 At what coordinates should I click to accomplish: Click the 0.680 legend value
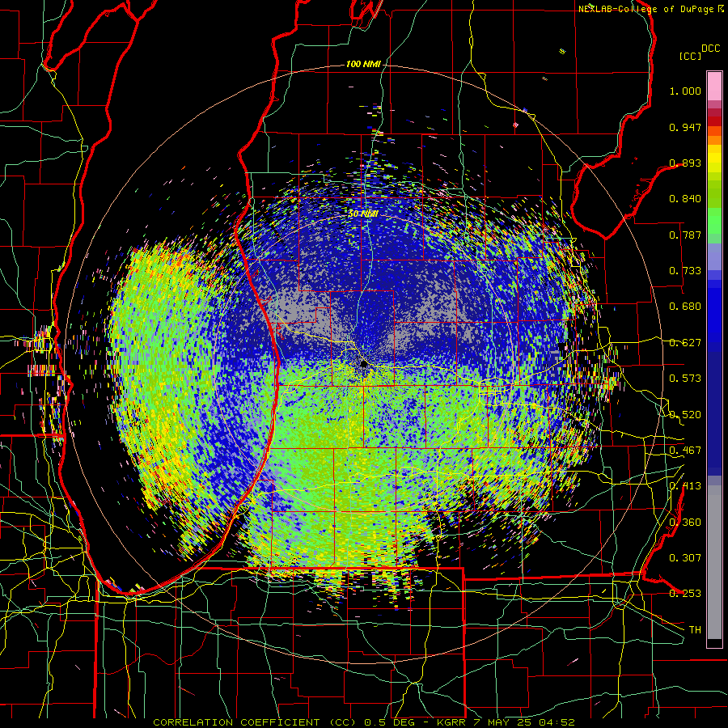(x=685, y=307)
